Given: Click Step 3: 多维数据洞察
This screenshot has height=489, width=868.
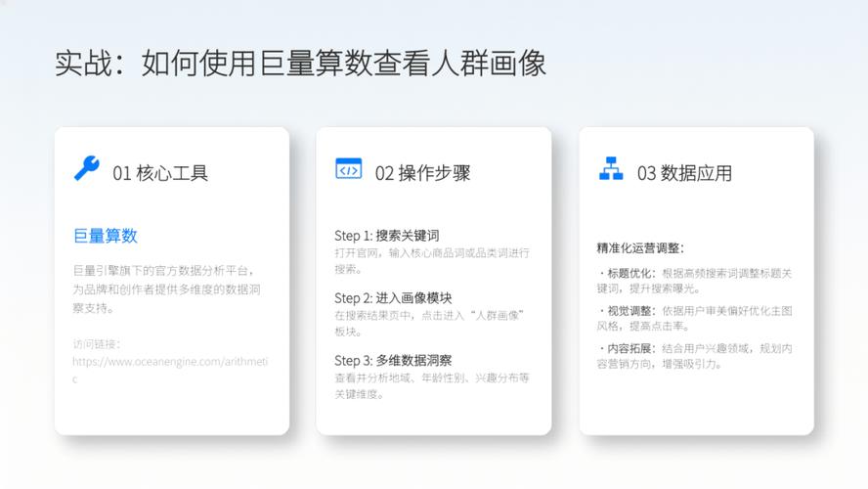Looking at the screenshot, I should pyautogui.click(x=393, y=361).
